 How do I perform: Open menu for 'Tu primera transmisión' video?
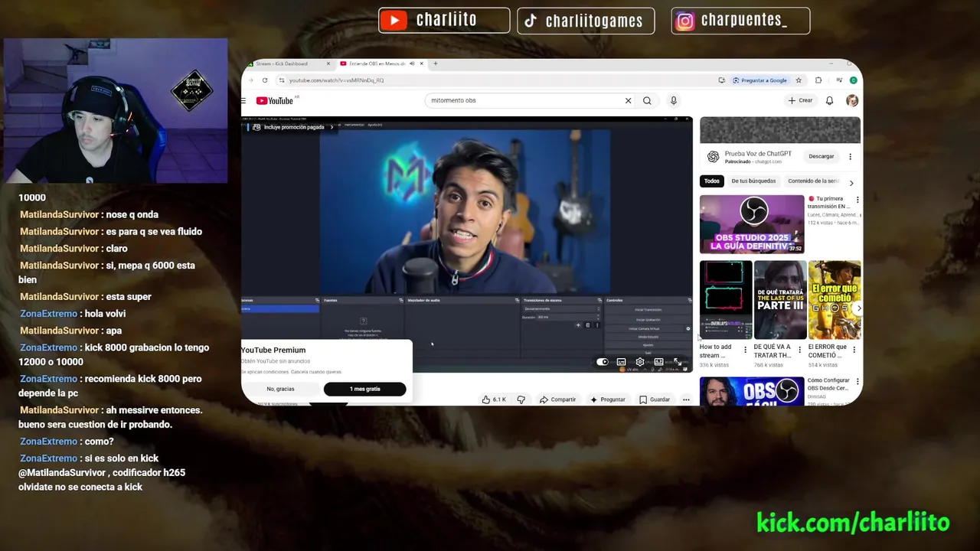[x=857, y=200]
